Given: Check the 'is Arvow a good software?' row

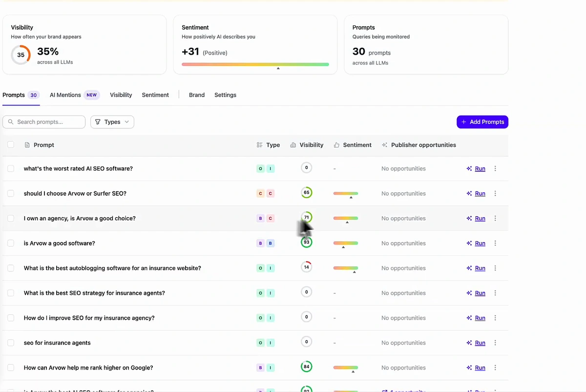Looking at the screenshot, I should pyautogui.click(x=11, y=243).
